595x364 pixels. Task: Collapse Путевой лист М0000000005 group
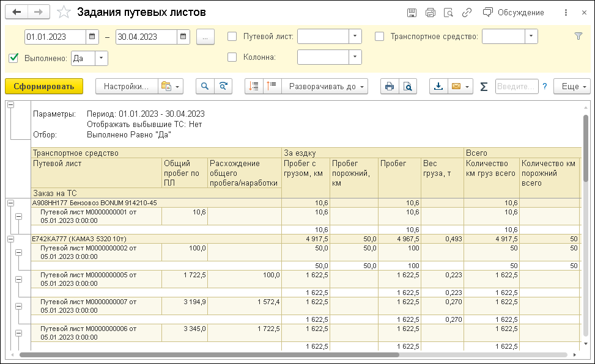[18, 280]
